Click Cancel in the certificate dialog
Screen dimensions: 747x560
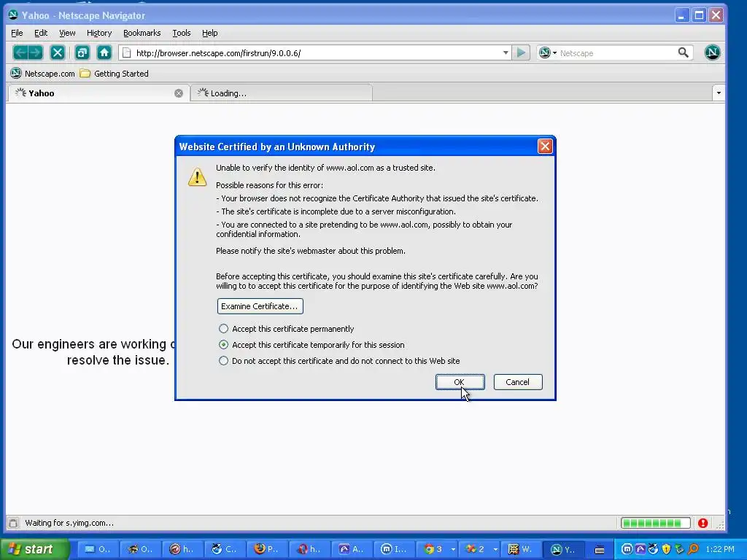tap(518, 382)
